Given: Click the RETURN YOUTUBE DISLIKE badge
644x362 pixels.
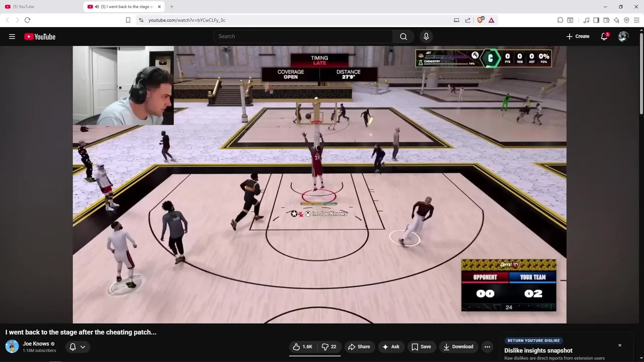Looking at the screenshot, I should [533, 340].
